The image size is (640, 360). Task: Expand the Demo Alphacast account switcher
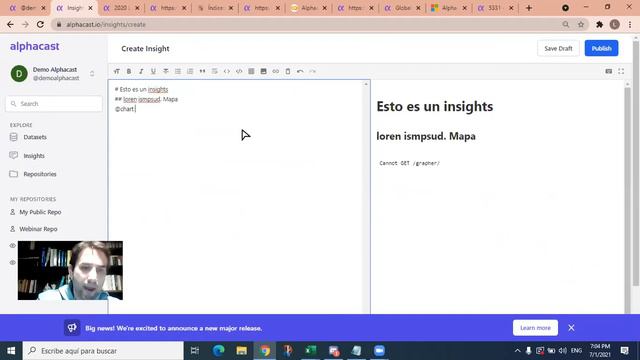click(92, 74)
